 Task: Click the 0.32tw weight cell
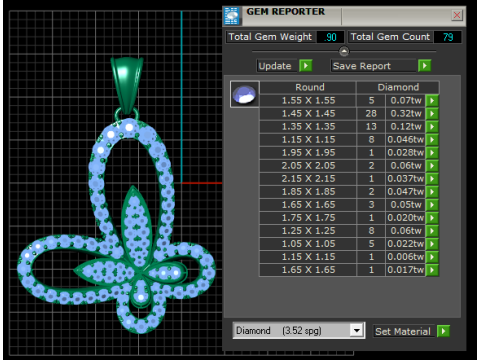tap(406, 113)
